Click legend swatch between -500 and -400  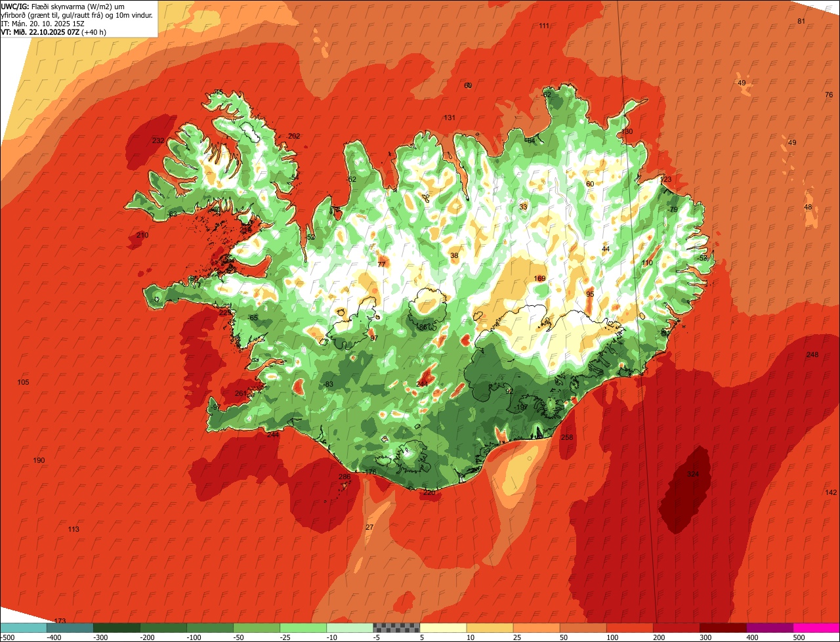click(23, 627)
